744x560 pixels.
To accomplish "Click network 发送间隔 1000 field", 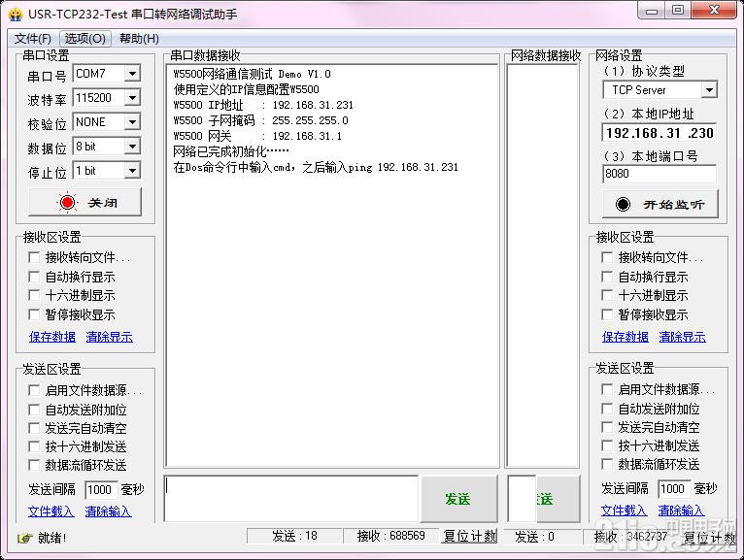I will (x=674, y=489).
